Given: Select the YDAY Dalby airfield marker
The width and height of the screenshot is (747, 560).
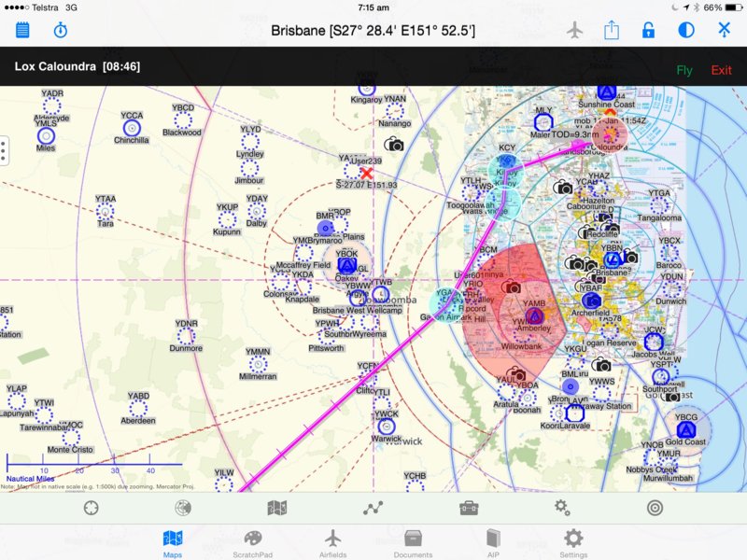Looking at the screenshot, I should pyautogui.click(x=257, y=211).
